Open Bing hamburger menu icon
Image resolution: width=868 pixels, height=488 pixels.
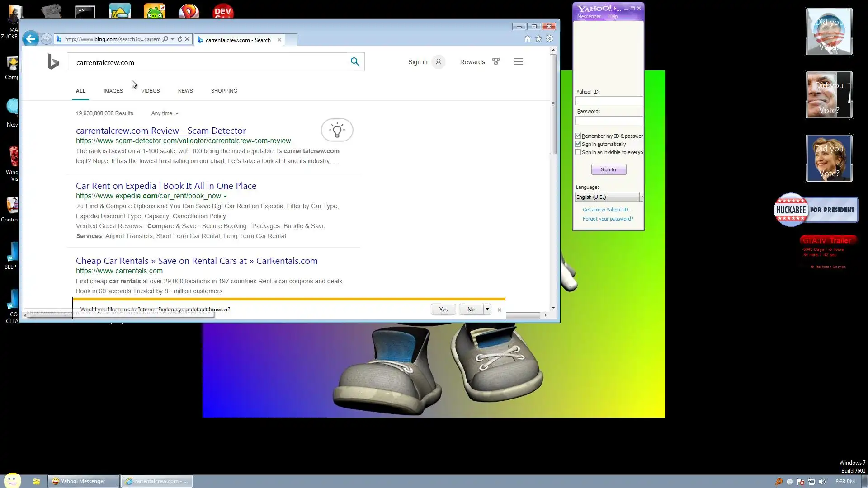pyautogui.click(x=519, y=62)
